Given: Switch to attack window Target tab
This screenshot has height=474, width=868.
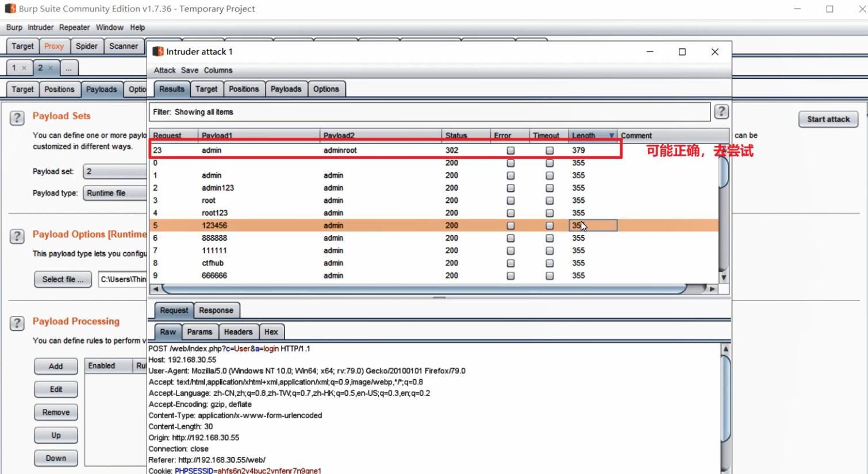Looking at the screenshot, I should click(x=206, y=89).
